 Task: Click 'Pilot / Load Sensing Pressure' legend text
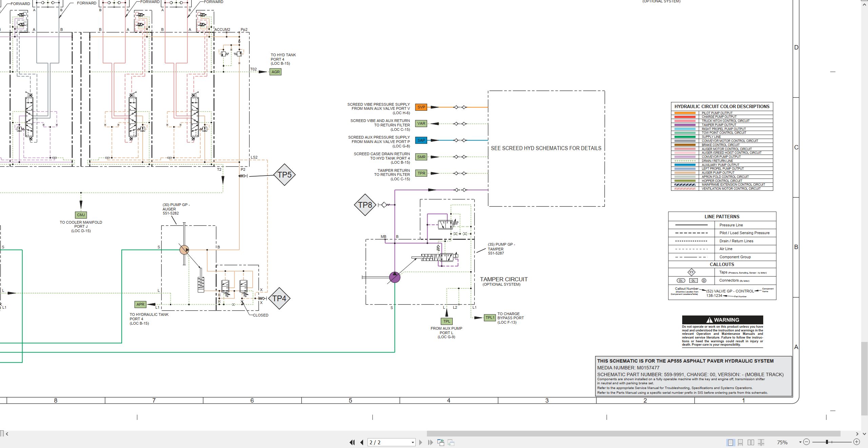(744, 233)
